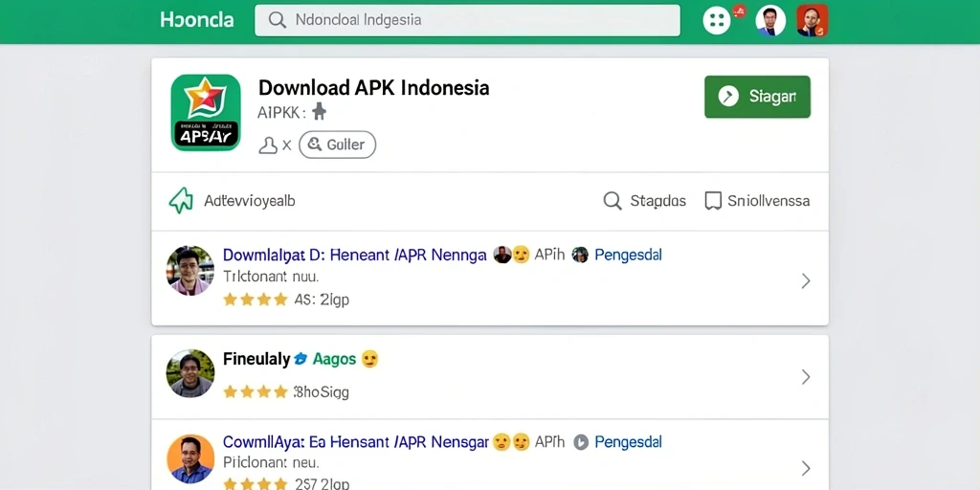Open the Sniollvenssa option

point(768,201)
